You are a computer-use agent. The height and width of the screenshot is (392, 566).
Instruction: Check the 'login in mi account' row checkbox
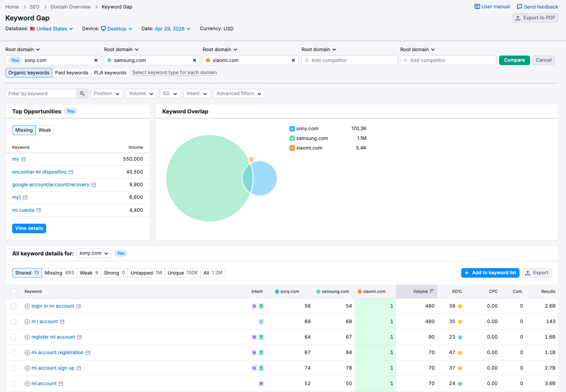14,306
